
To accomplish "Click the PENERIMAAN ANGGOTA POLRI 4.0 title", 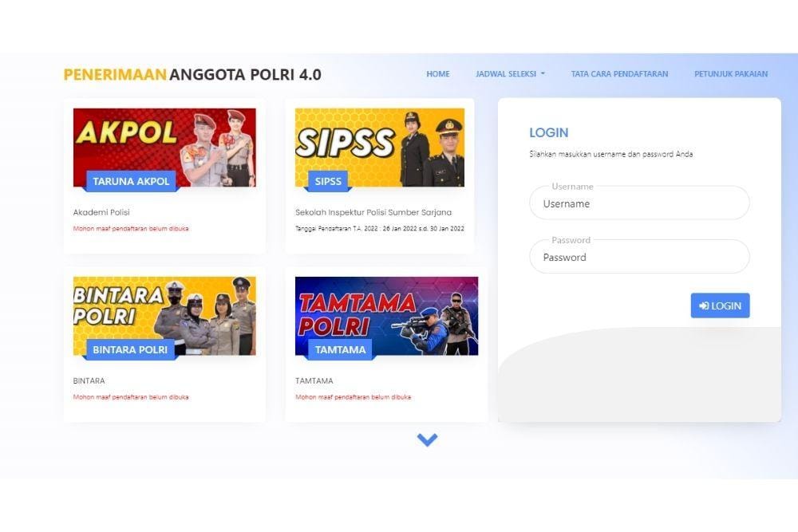I will pos(192,75).
